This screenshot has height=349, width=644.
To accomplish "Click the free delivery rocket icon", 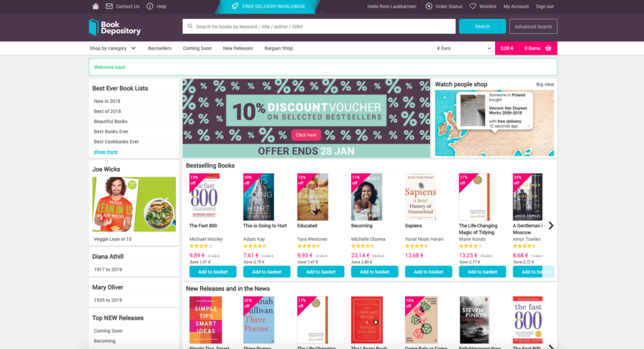I will point(235,6).
